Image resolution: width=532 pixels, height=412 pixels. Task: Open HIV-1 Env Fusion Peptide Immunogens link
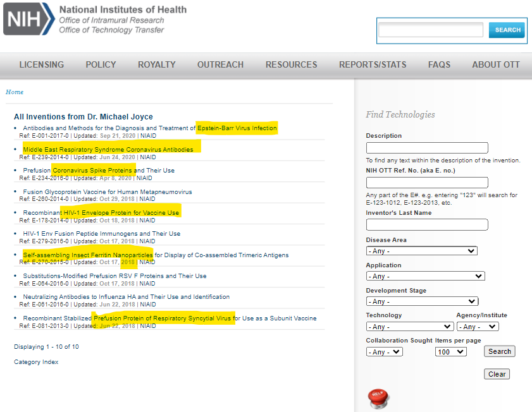pyautogui.click(x=102, y=234)
